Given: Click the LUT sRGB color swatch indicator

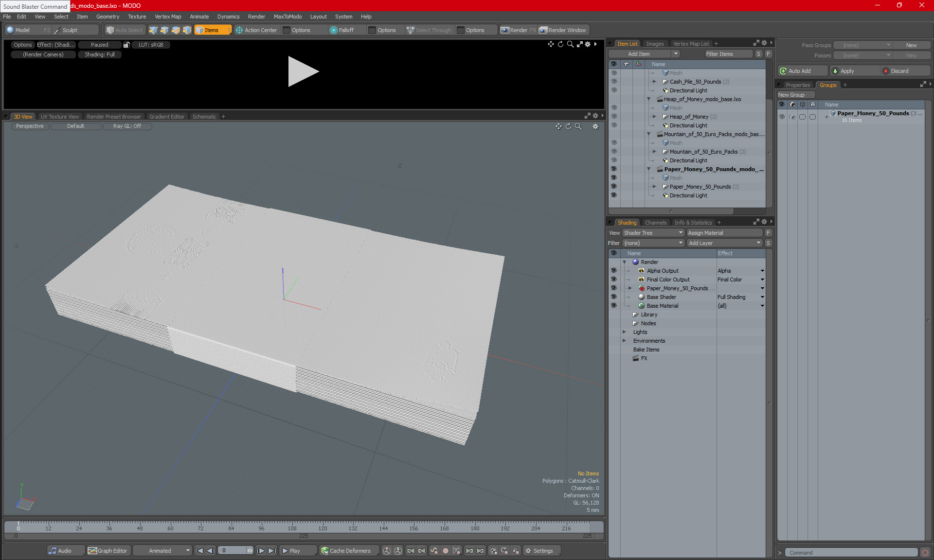Looking at the screenshot, I should click(134, 45).
